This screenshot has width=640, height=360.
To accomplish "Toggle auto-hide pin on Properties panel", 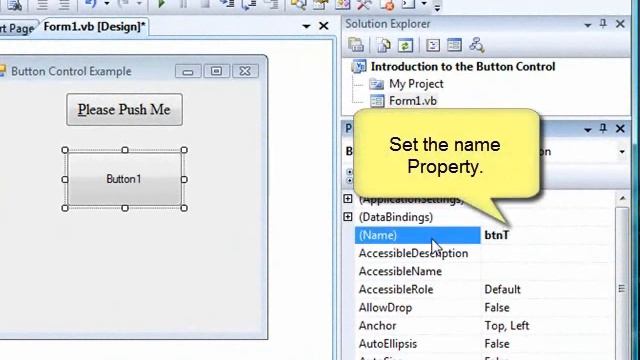I will point(603,129).
